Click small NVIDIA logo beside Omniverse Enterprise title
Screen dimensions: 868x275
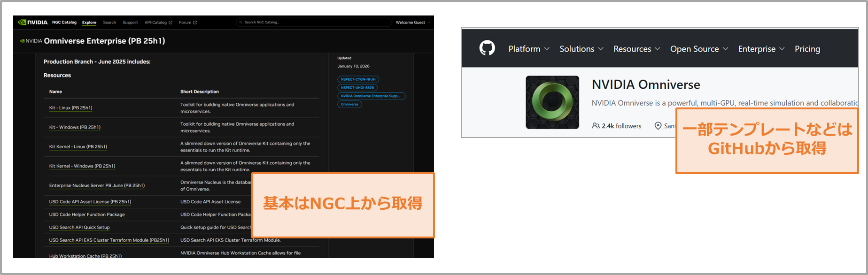coord(22,41)
